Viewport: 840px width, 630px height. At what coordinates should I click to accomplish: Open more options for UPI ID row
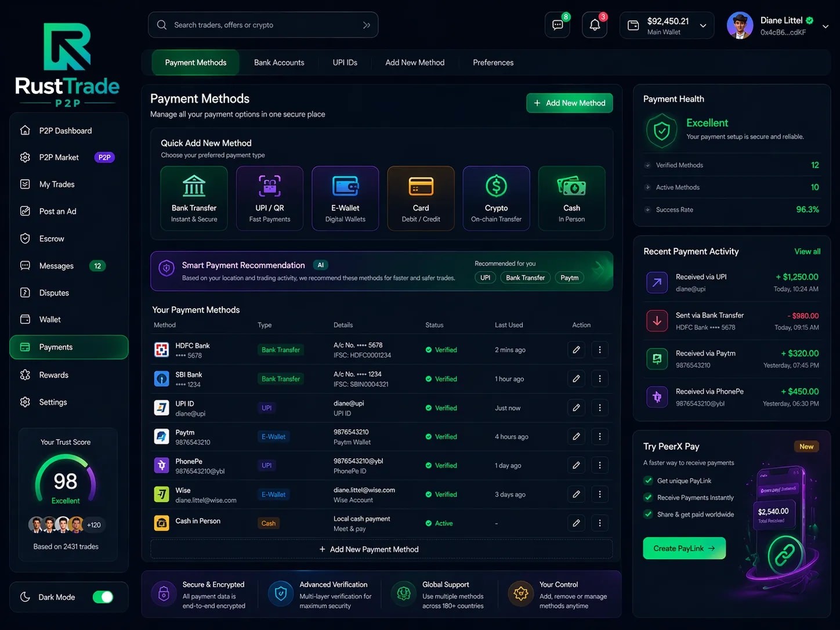click(x=600, y=408)
